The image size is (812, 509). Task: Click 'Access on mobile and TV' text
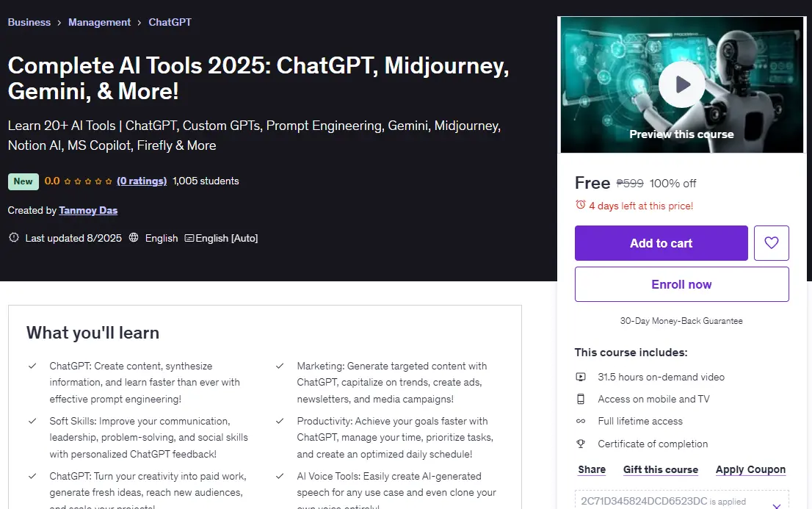(653, 399)
